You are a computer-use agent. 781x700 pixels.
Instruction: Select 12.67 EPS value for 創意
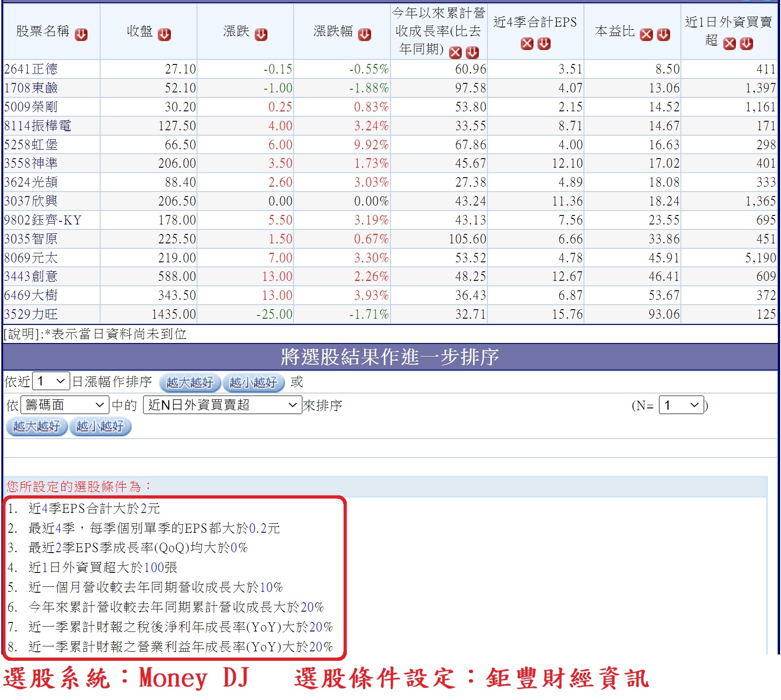pyautogui.click(x=567, y=276)
